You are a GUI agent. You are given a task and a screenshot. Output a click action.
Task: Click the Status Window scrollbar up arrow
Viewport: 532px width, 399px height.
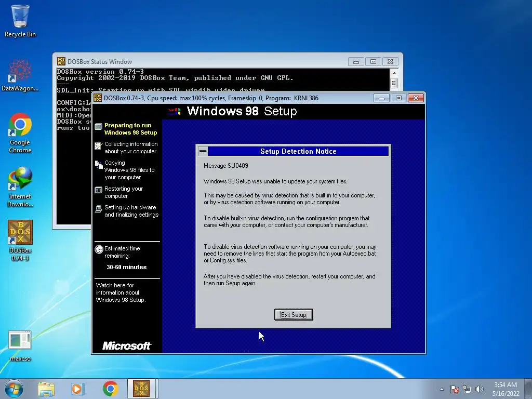(394, 73)
